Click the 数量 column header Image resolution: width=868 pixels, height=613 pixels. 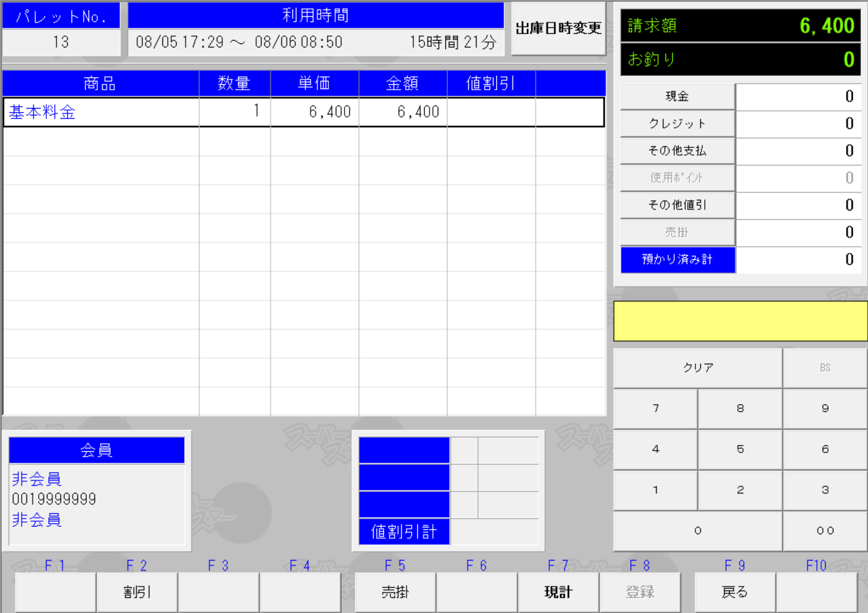[235, 84]
